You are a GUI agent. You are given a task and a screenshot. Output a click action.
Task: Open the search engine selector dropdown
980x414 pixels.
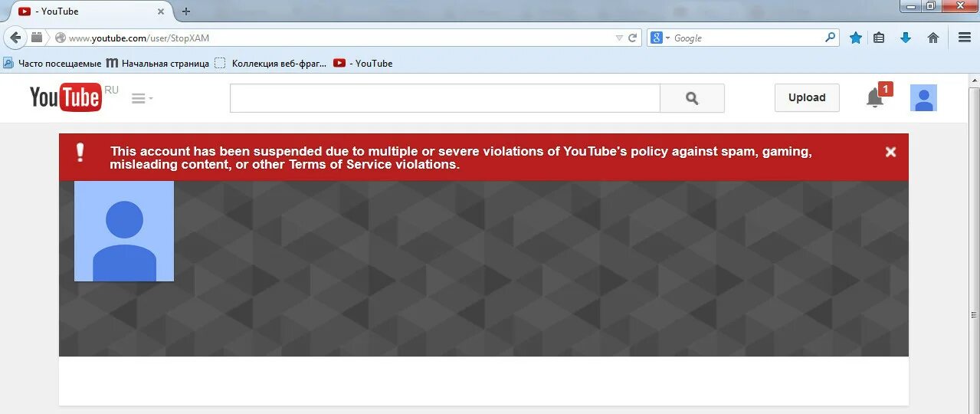(x=660, y=38)
